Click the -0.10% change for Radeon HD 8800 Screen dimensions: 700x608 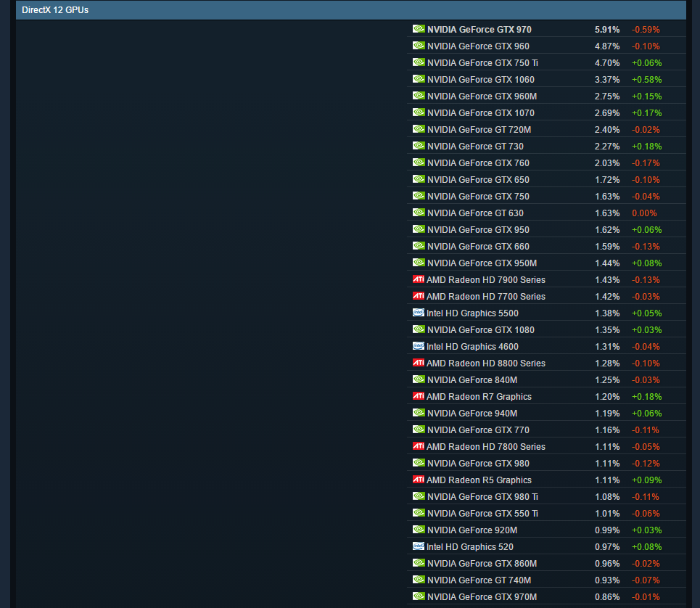(646, 363)
